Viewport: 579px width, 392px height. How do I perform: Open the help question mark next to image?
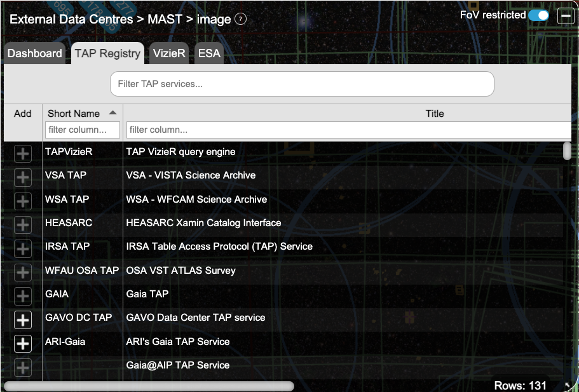pos(240,19)
